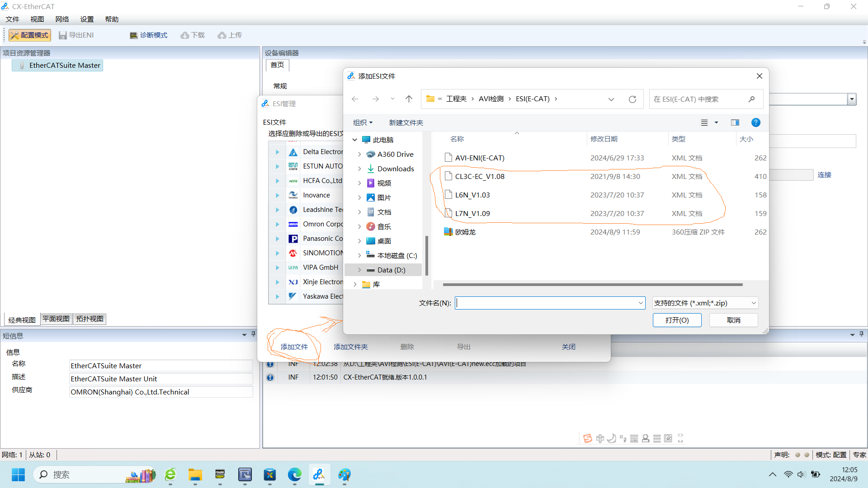Open the CX-EtherCAT taskbar icon
This screenshot has height=488, width=868.
[319, 474]
